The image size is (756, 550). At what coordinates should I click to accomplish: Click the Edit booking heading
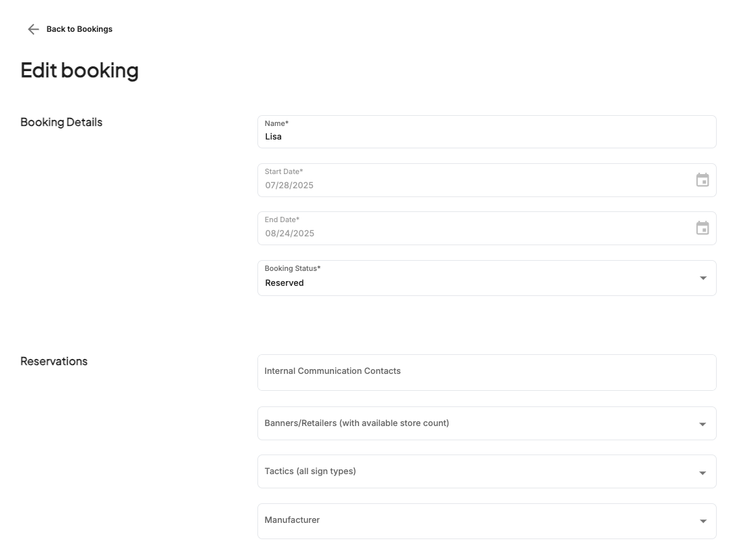tap(79, 70)
